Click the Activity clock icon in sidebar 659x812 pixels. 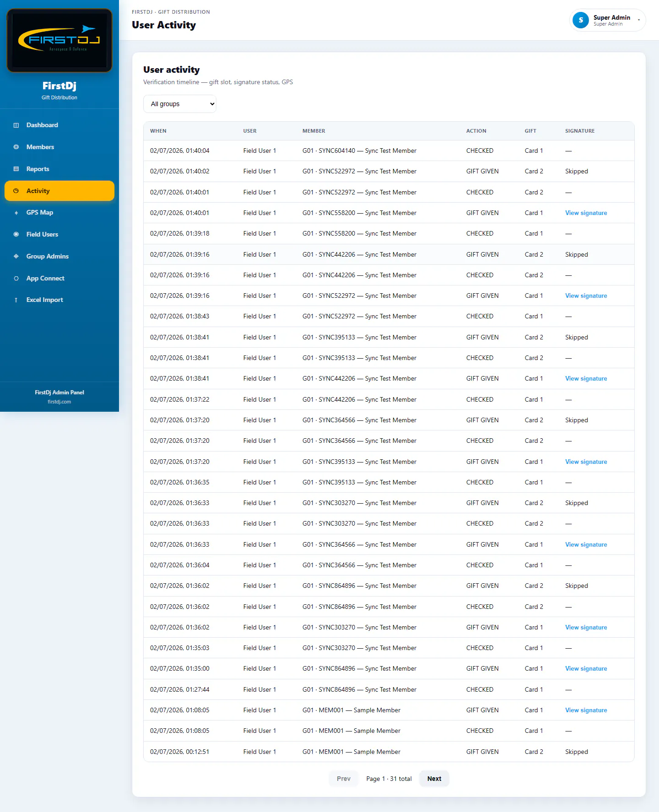coord(16,191)
